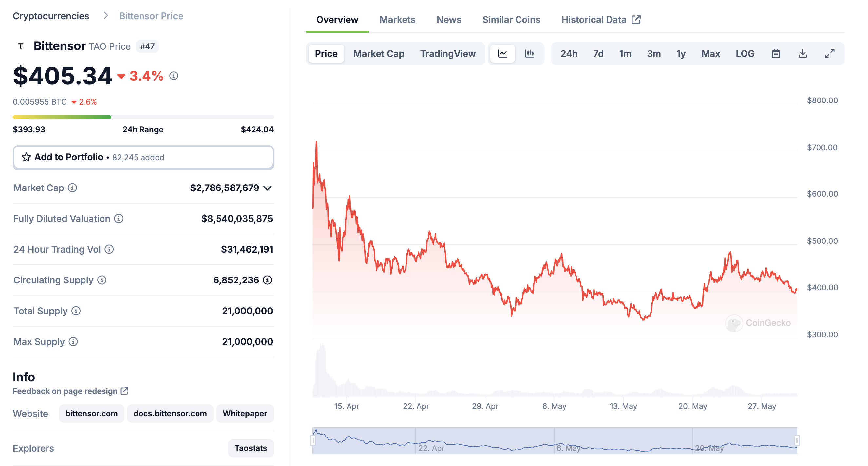Click the Market Cap info icon

(72, 188)
